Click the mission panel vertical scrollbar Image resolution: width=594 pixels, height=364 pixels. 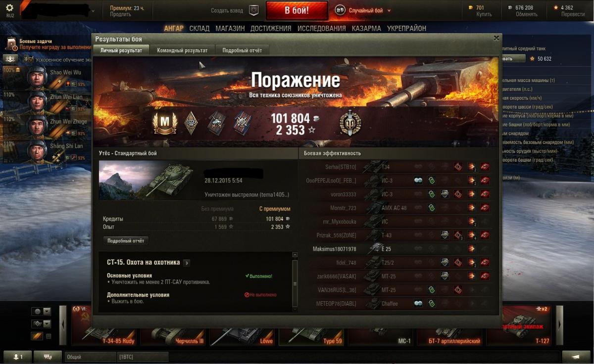tap(295, 282)
